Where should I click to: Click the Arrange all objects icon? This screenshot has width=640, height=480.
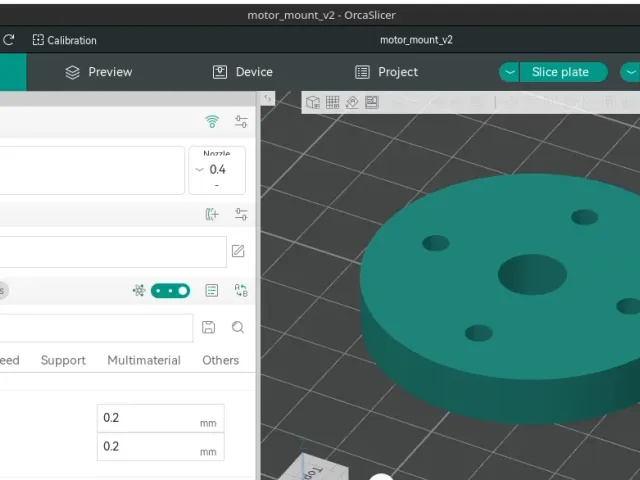pyautogui.click(x=371, y=102)
